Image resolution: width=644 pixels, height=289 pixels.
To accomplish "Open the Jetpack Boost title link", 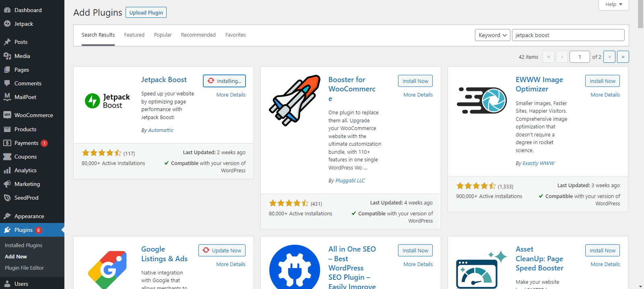I will point(164,80).
